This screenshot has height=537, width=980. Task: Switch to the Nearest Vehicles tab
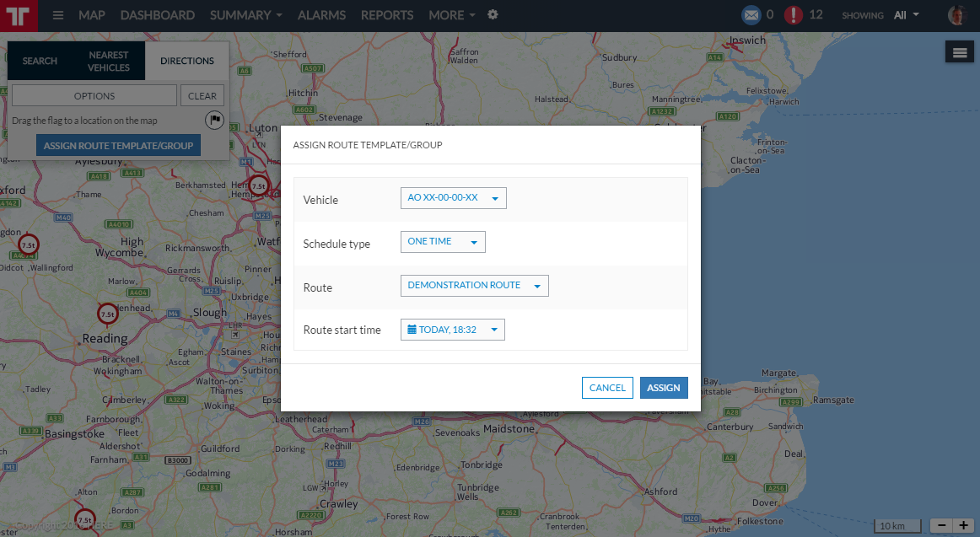[109, 61]
